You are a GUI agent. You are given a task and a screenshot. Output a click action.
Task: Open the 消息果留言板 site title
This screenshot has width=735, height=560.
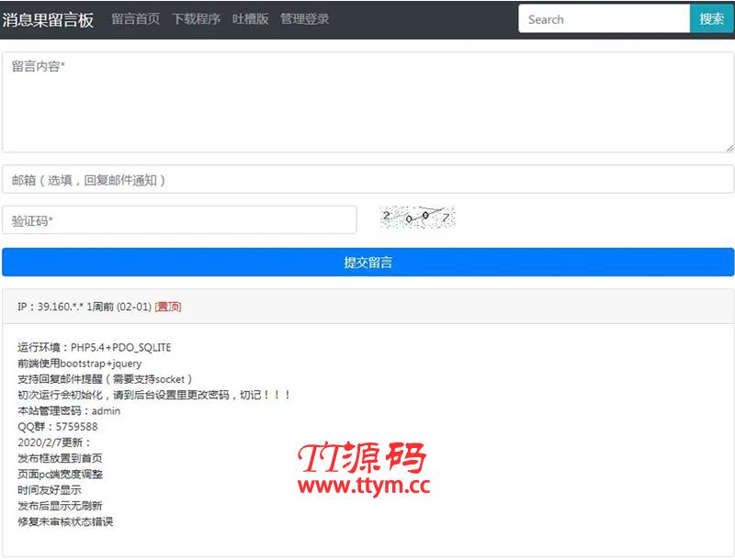(48, 19)
